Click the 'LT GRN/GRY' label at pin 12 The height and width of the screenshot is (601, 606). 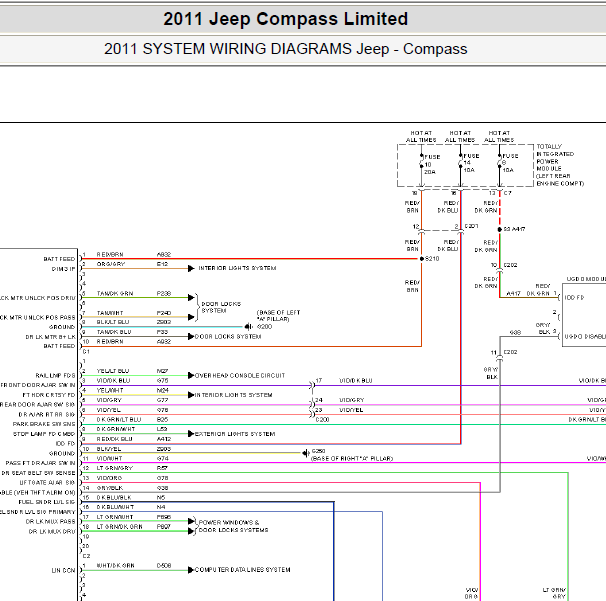pyautogui.click(x=114, y=468)
